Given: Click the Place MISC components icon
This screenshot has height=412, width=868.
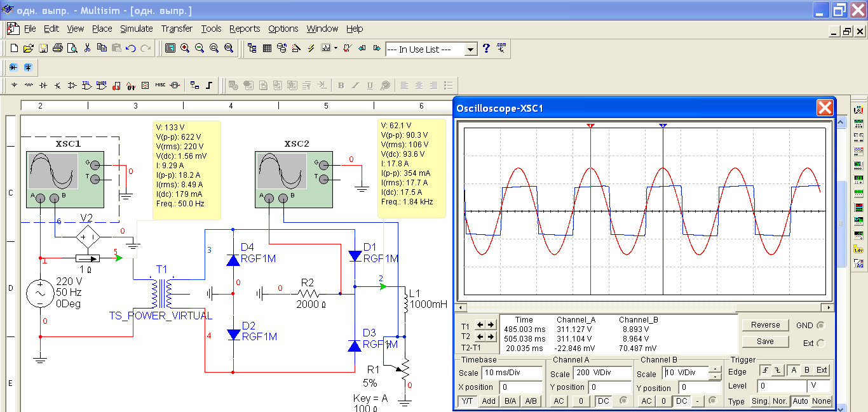Looking at the screenshot, I should 159,85.
